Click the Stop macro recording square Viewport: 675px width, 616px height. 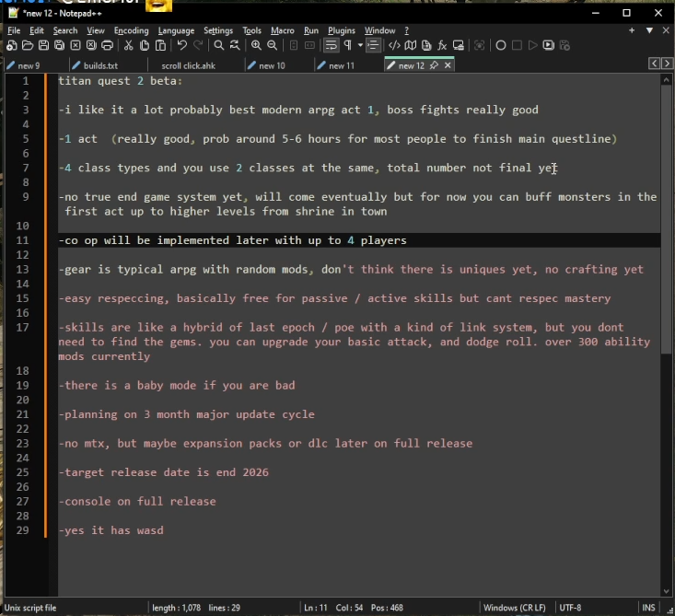click(x=517, y=45)
